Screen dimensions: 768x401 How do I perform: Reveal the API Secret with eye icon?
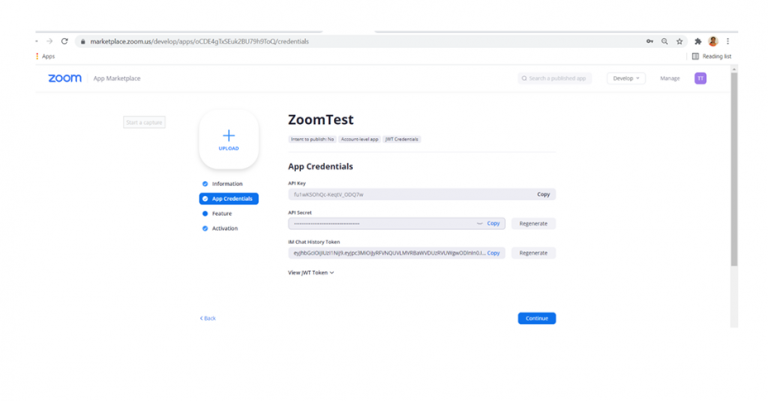(x=480, y=224)
